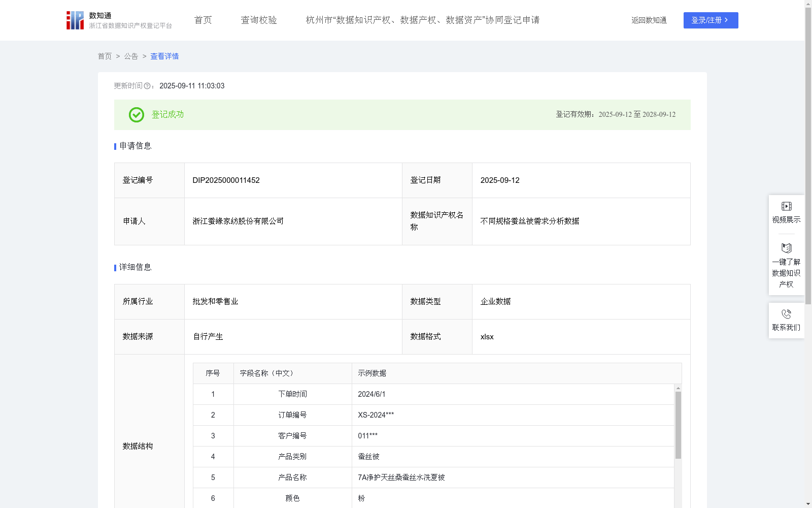Open the 首页 navigation menu item
The height and width of the screenshot is (508, 812).
203,20
